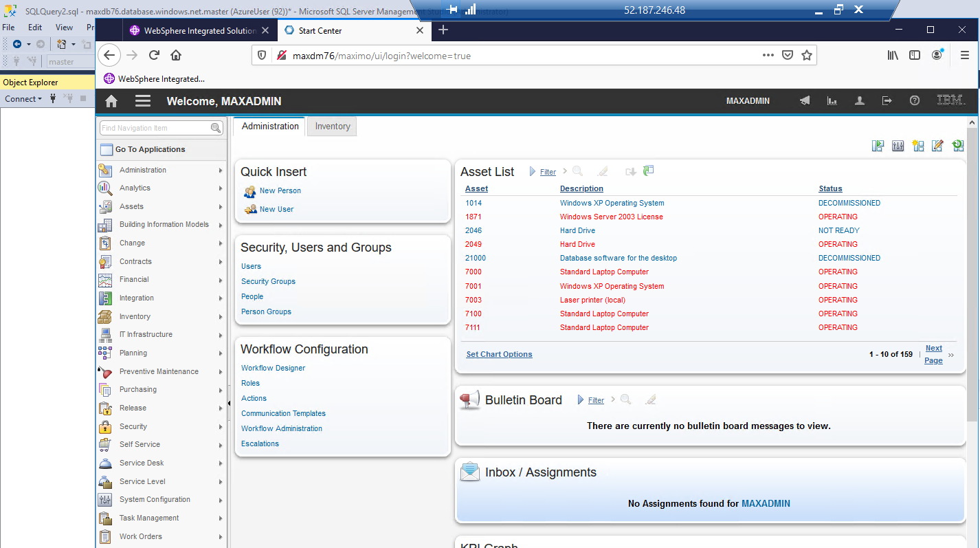Click the search icon in Find Navigation Item

(216, 128)
